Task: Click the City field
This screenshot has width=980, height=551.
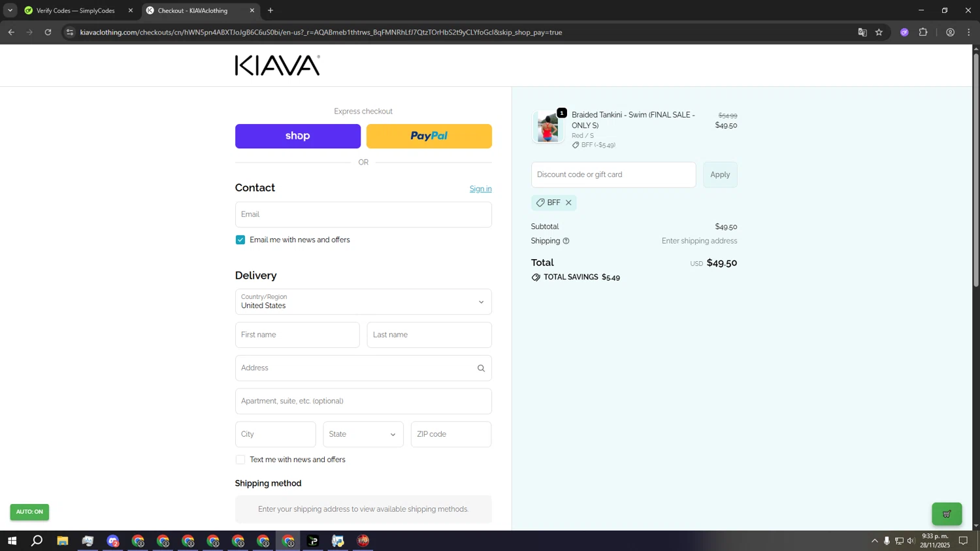Action: (x=276, y=434)
